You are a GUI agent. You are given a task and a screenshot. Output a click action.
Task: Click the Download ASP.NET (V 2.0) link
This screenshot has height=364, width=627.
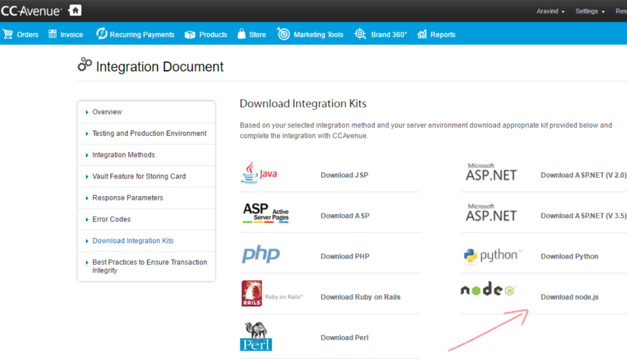(x=584, y=175)
